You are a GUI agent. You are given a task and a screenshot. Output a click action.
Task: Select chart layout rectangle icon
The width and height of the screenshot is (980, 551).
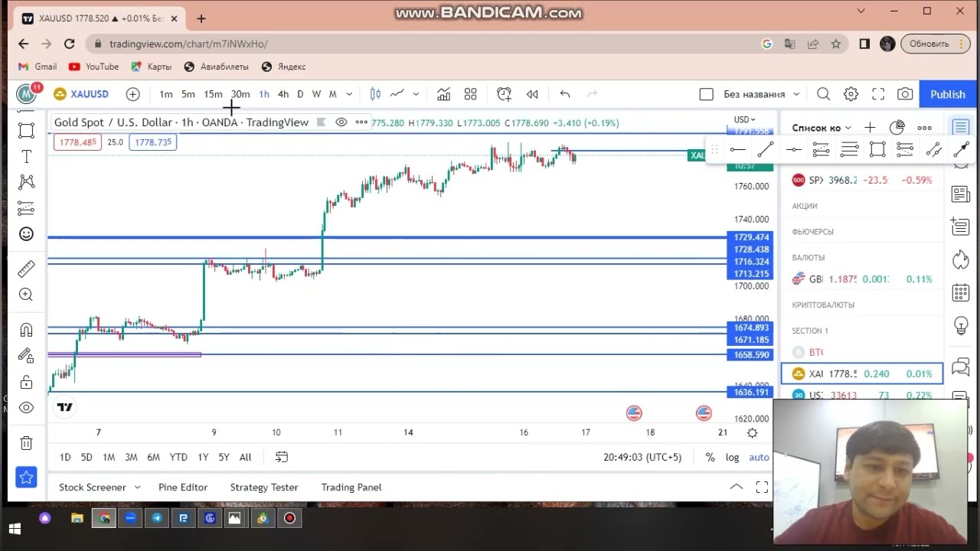click(x=706, y=94)
